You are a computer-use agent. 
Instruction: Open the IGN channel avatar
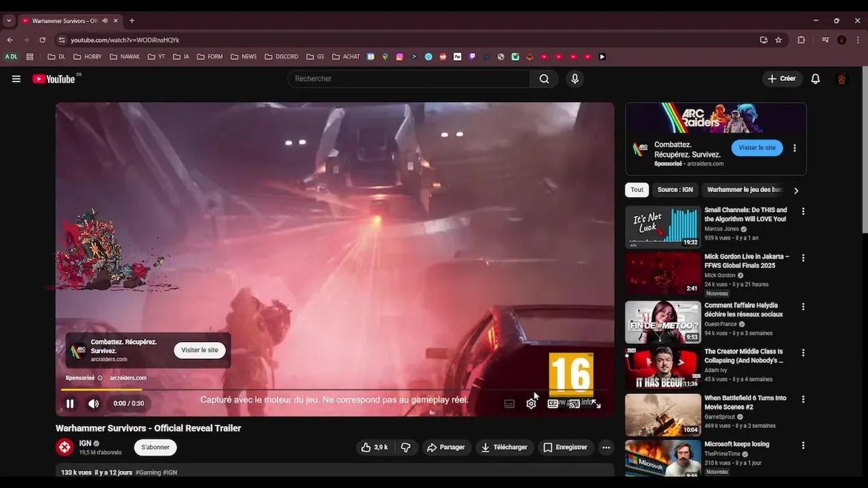click(x=64, y=447)
